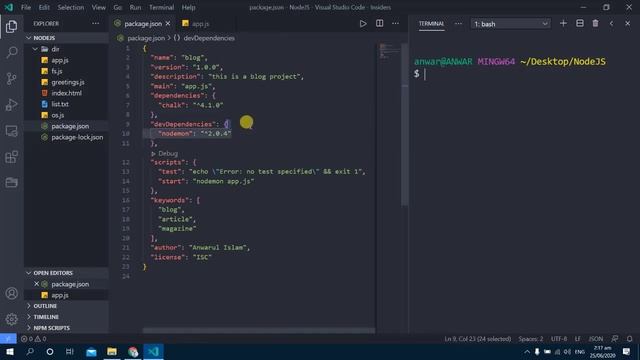Select the 1: bash terminal dropdown
This screenshot has width=640, height=360.
tap(510, 24)
